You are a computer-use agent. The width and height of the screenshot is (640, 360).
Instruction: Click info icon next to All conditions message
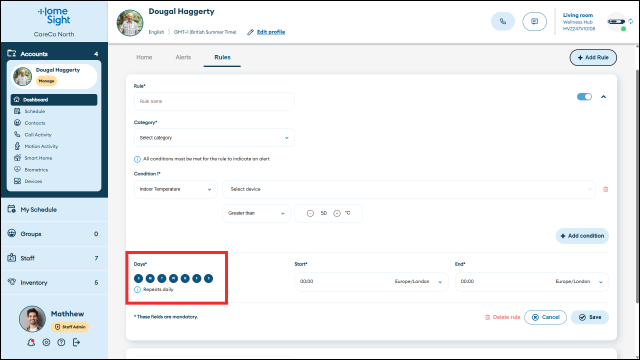(x=137, y=159)
